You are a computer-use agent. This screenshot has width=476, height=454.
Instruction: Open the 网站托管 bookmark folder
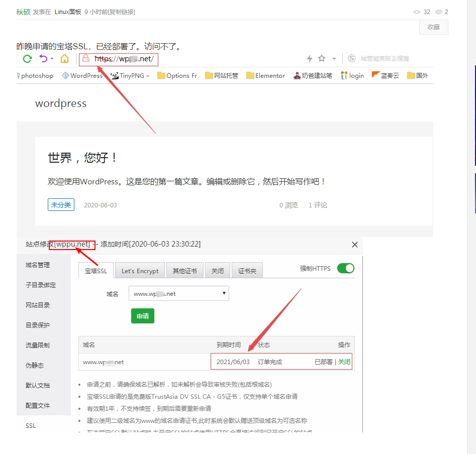coord(222,75)
